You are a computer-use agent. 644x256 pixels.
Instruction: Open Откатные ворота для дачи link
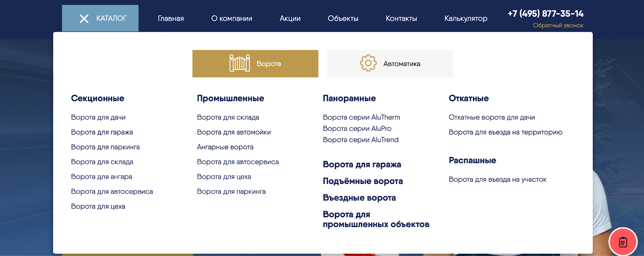pos(492,117)
